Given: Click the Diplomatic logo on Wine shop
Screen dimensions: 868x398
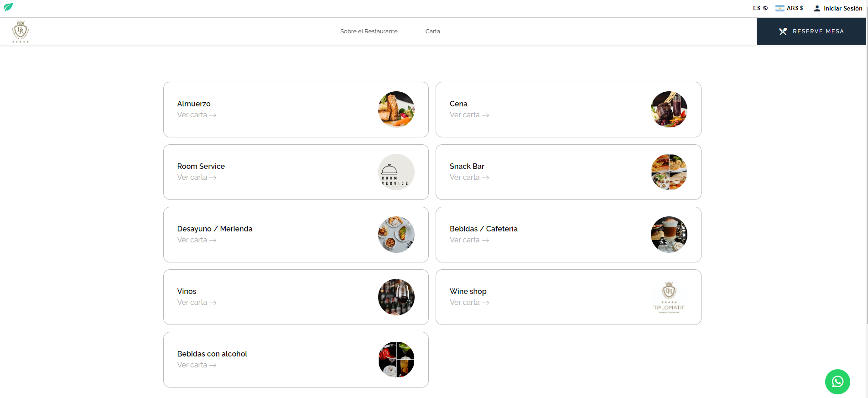Looking at the screenshot, I should click(x=669, y=297).
